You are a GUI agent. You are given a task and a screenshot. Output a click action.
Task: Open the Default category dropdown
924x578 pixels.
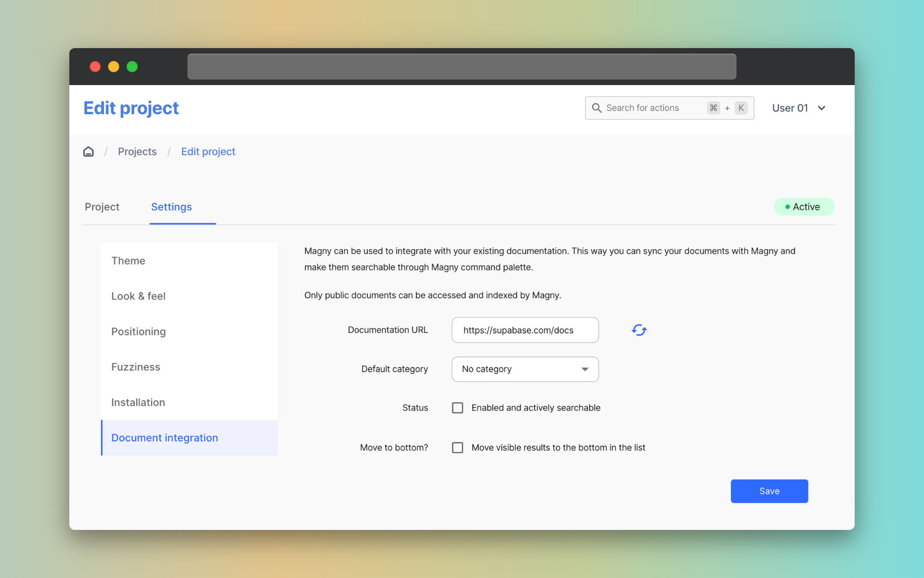pos(525,369)
